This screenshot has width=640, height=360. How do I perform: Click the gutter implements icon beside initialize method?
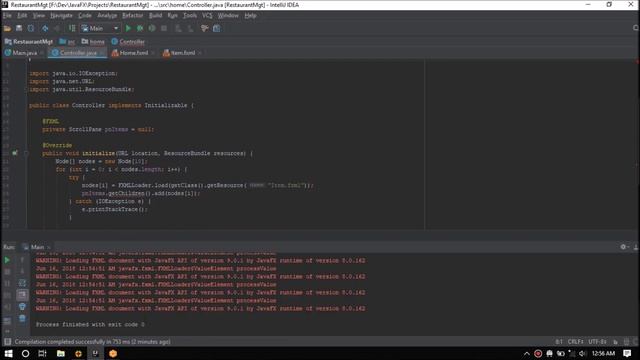pyautogui.click(x=15, y=153)
